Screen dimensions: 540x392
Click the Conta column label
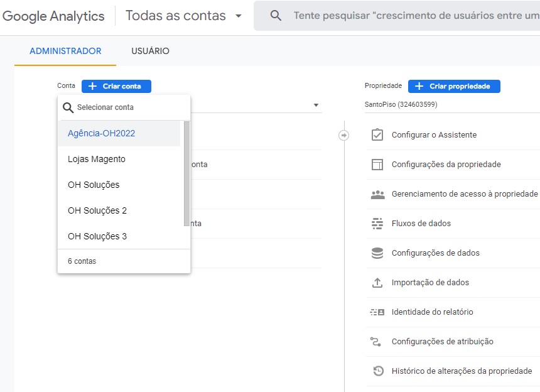point(66,86)
